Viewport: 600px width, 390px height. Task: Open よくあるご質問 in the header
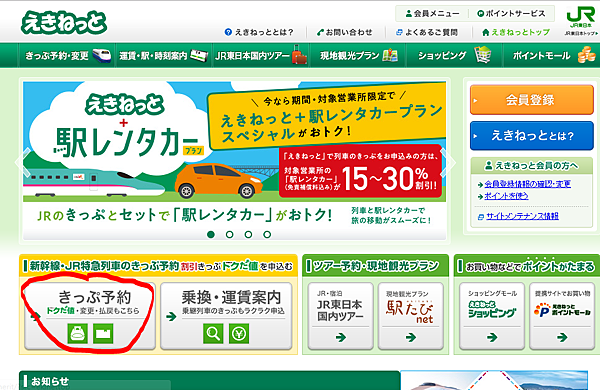427,32
